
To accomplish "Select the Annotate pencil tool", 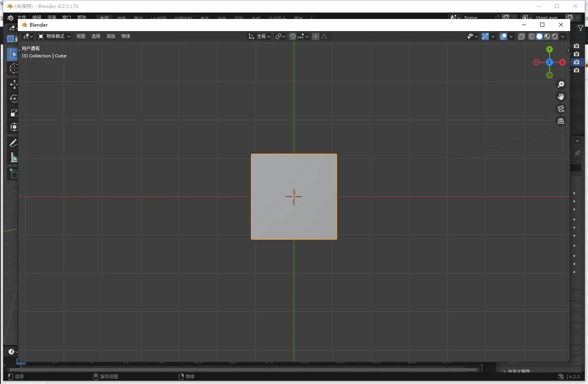I will (x=13, y=143).
